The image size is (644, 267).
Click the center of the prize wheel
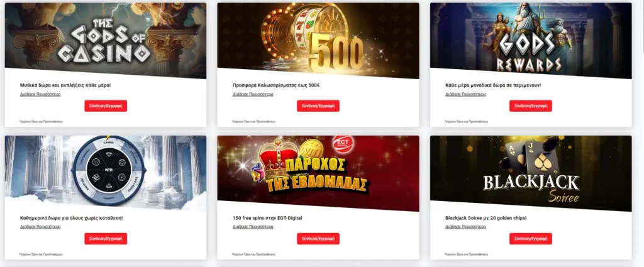[109, 168]
